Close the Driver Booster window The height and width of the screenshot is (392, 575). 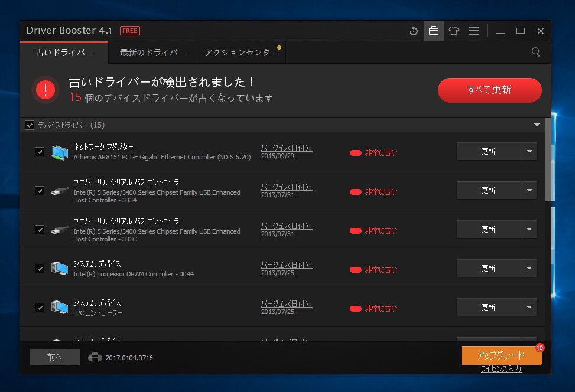[540, 31]
